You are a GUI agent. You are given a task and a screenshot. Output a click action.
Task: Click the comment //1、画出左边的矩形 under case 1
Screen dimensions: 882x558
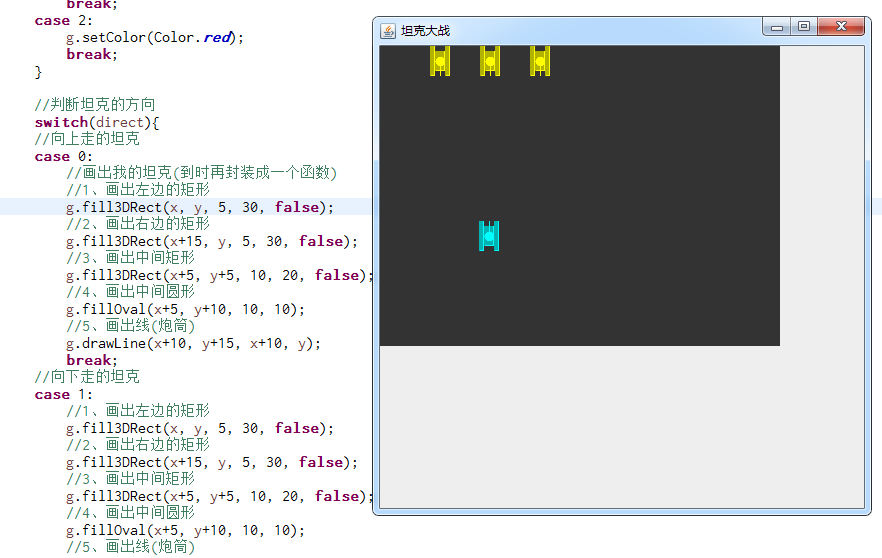(x=138, y=411)
